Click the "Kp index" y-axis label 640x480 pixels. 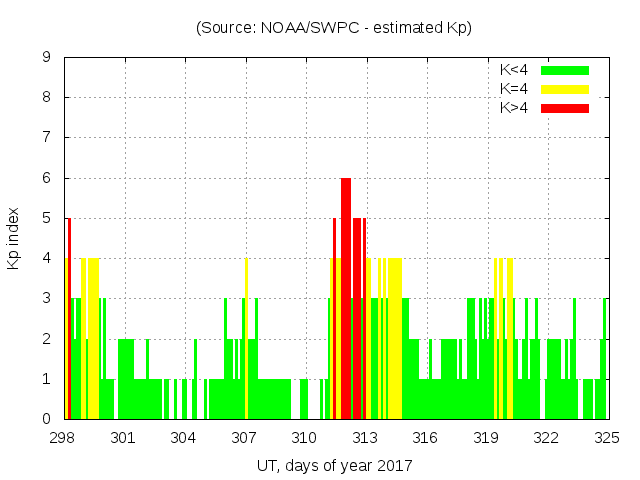coord(14,238)
